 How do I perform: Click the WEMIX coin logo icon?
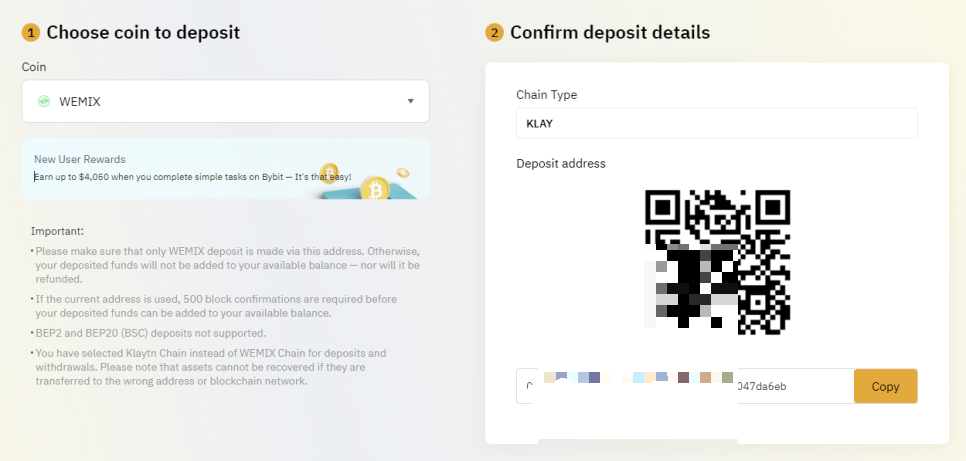click(43, 102)
